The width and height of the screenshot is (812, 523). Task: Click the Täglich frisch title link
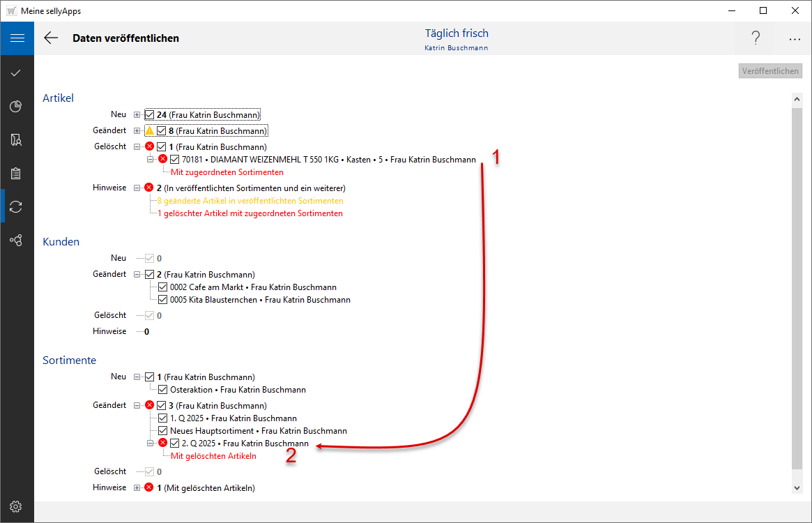pos(457,33)
